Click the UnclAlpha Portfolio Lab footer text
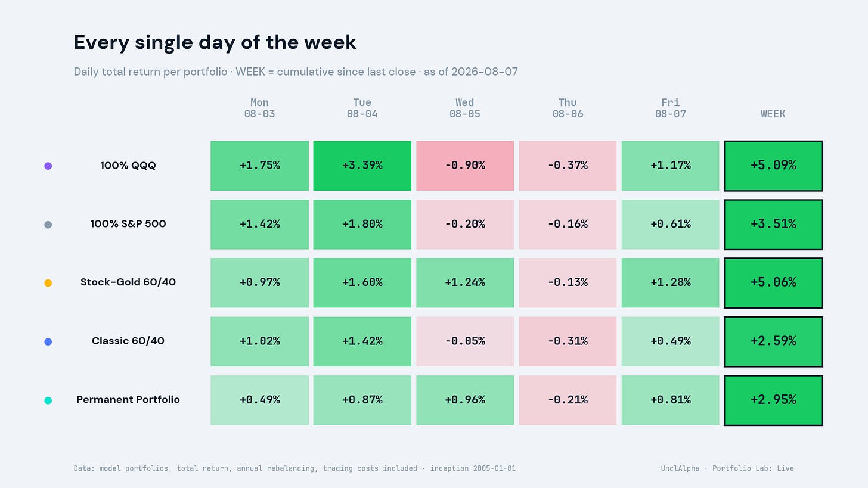Viewport: 868px width, 488px height. pos(727,468)
